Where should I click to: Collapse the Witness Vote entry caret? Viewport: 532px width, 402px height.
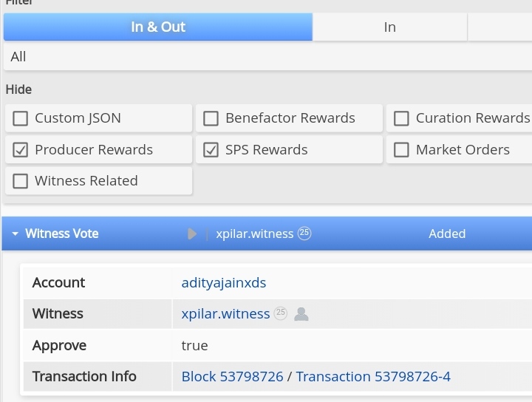click(x=16, y=234)
